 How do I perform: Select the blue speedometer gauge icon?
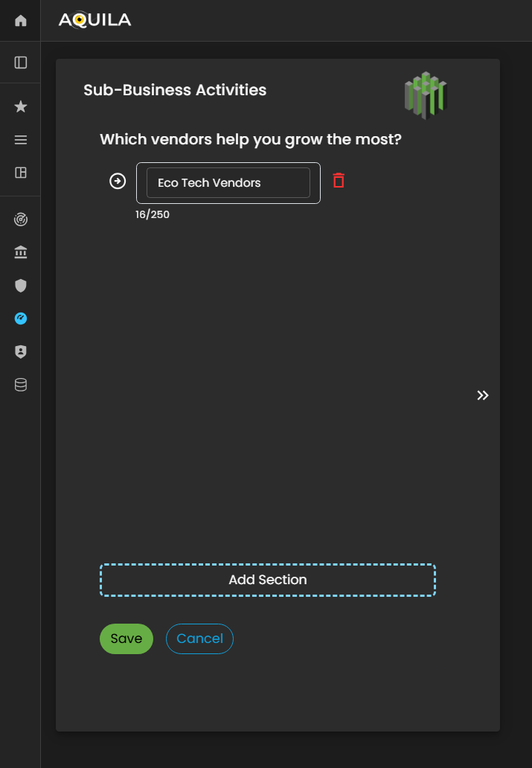[x=21, y=319]
